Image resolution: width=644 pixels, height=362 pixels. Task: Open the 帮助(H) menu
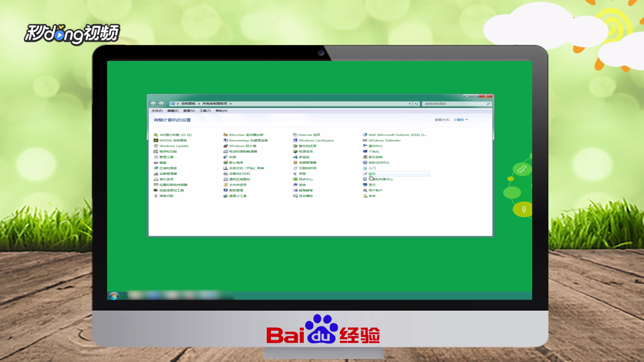coord(221,111)
